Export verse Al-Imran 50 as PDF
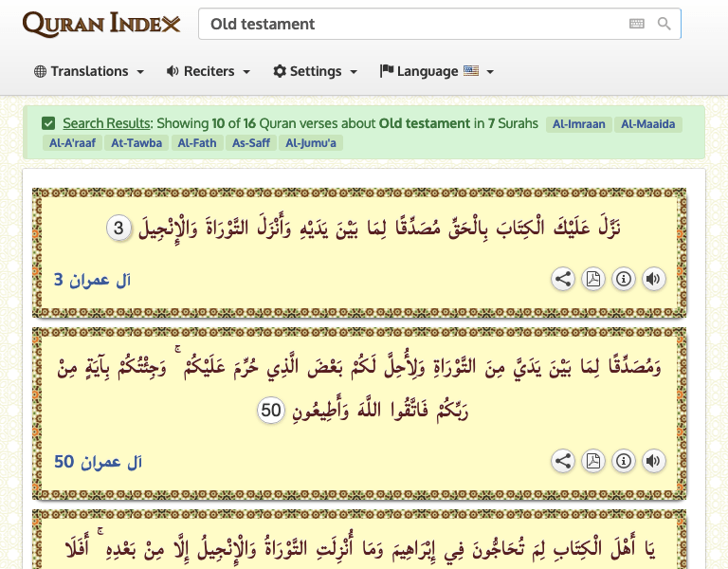The height and width of the screenshot is (569, 728). tap(593, 461)
